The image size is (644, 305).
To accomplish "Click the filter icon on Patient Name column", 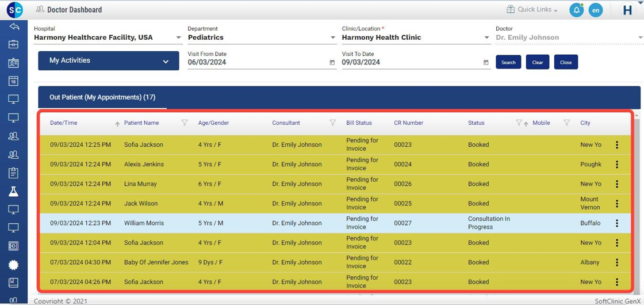I will click(x=185, y=123).
